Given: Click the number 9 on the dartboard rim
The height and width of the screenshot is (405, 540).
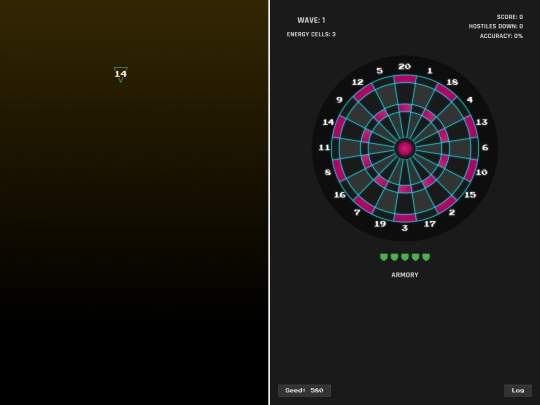Looking at the screenshot, I should [340, 100].
